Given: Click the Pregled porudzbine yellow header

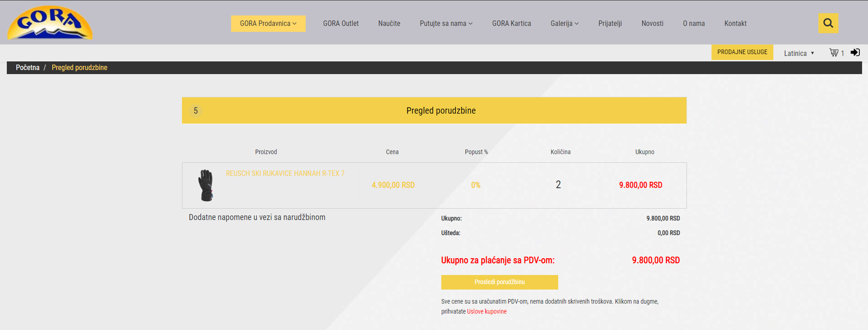Looking at the screenshot, I should click(434, 110).
